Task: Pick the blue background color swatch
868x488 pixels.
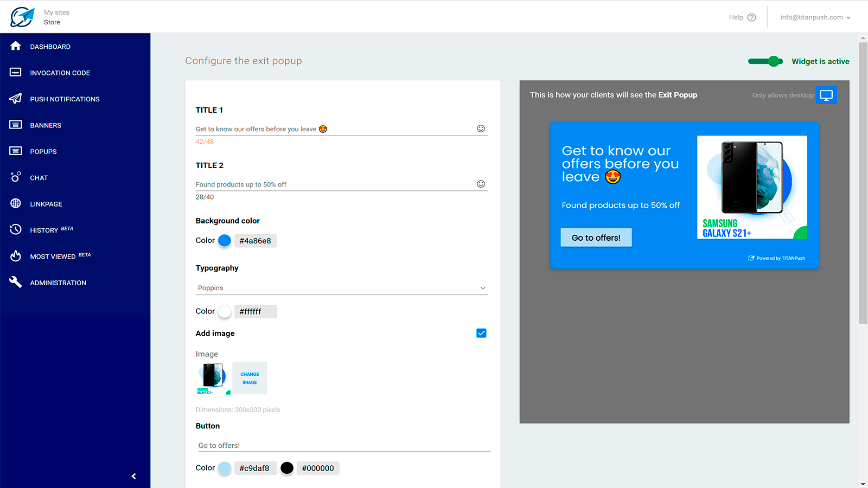Action: [225, 241]
